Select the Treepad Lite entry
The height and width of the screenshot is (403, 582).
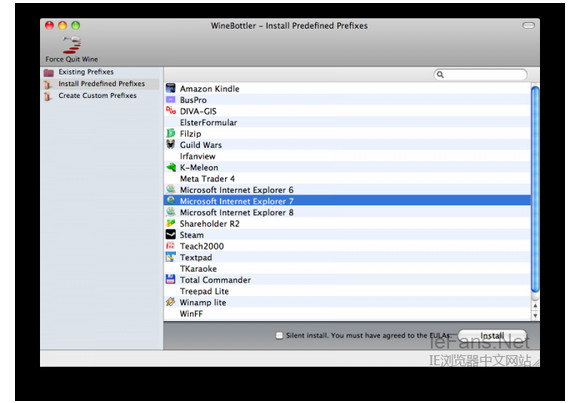[x=204, y=291]
